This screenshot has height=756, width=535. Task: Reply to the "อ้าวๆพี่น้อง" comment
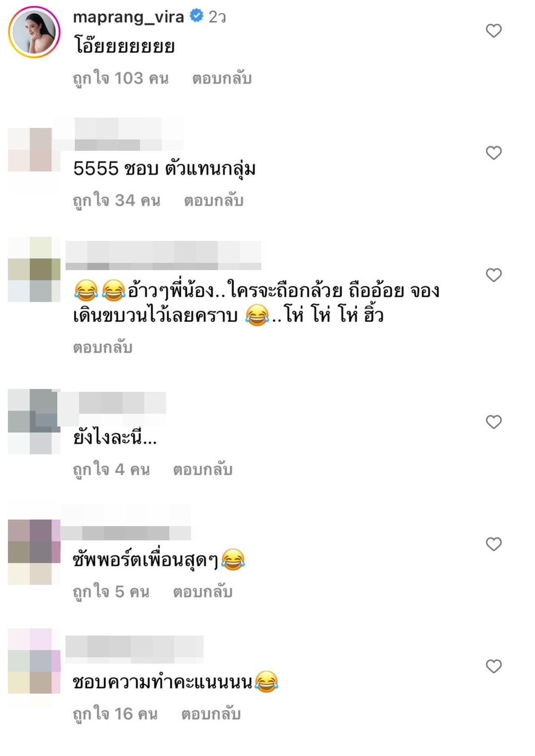tap(103, 347)
